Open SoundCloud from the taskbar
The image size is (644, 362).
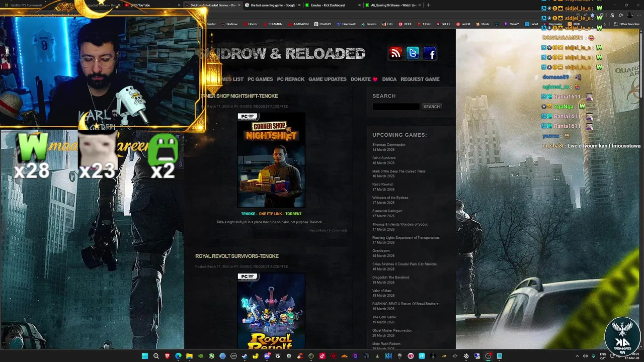pyautogui.click(x=344, y=356)
